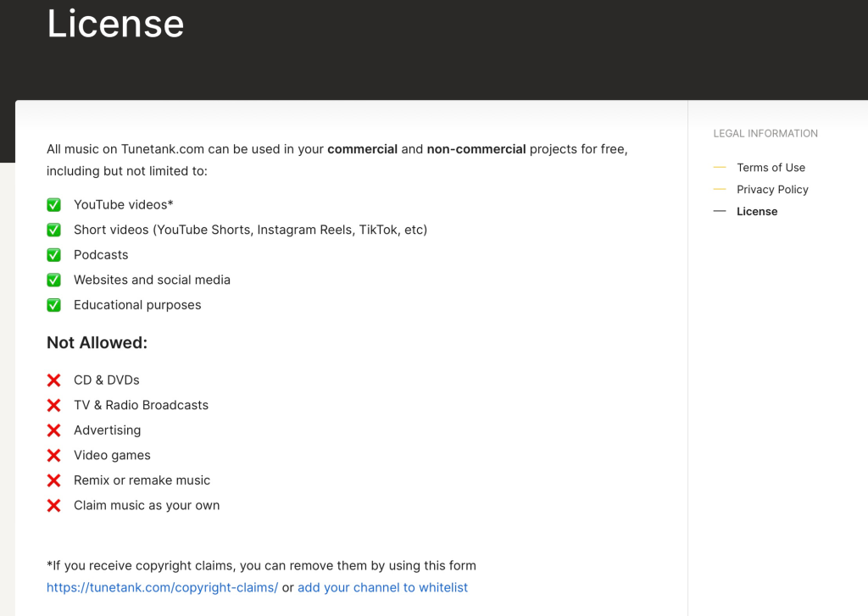This screenshot has width=868, height=616.
Task: Click red cross beside Claim music as your own
Action: 53,506
